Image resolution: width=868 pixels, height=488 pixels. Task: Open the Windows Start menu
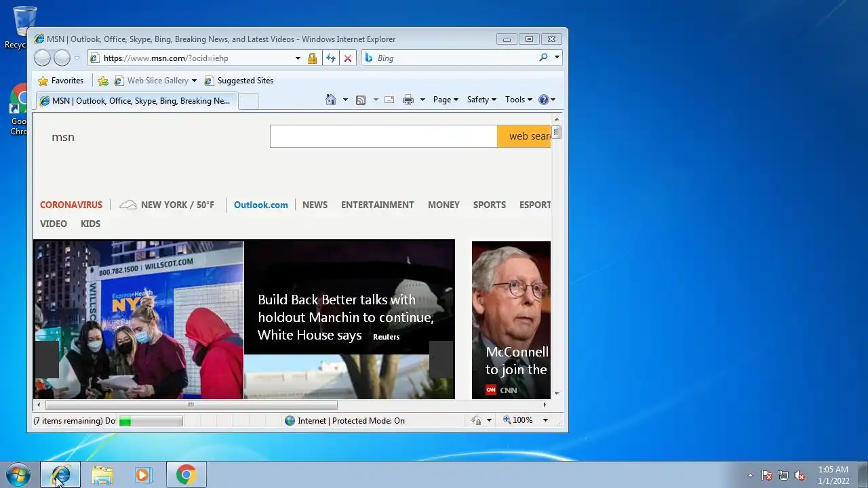pyautogui.click(x=18, y=475)
